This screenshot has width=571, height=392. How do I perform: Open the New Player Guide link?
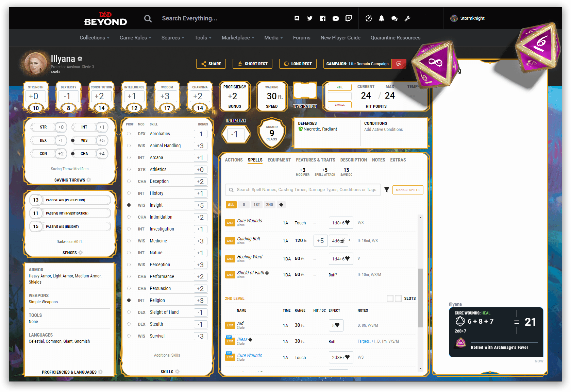click(340, 38)
